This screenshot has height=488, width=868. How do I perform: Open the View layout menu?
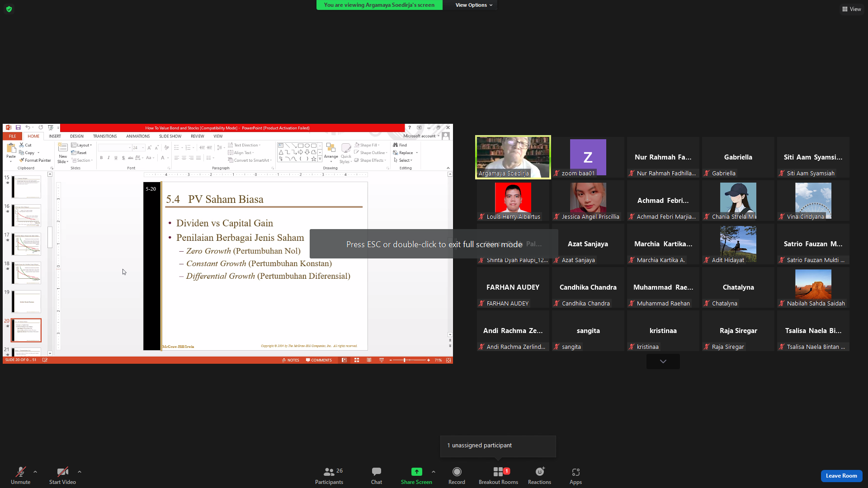coord(851,9)
